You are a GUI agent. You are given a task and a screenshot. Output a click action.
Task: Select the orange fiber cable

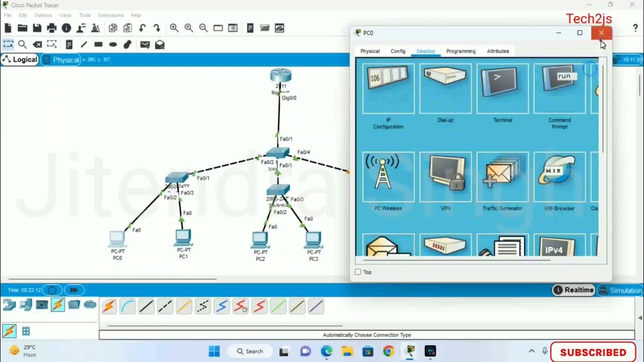(184, 306)
